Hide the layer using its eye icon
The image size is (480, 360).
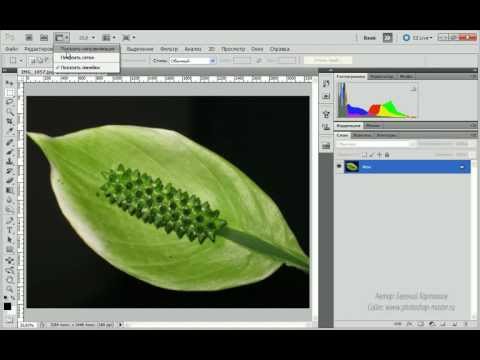(339, 166)
